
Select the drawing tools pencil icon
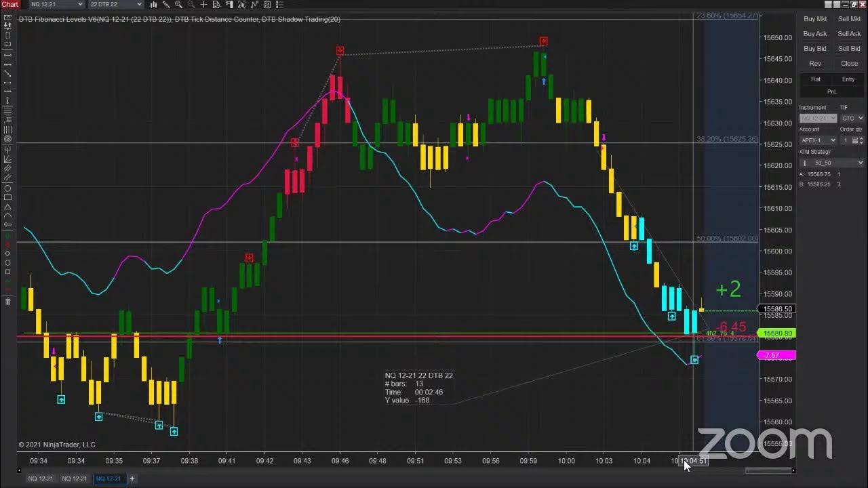coord(166,5)
